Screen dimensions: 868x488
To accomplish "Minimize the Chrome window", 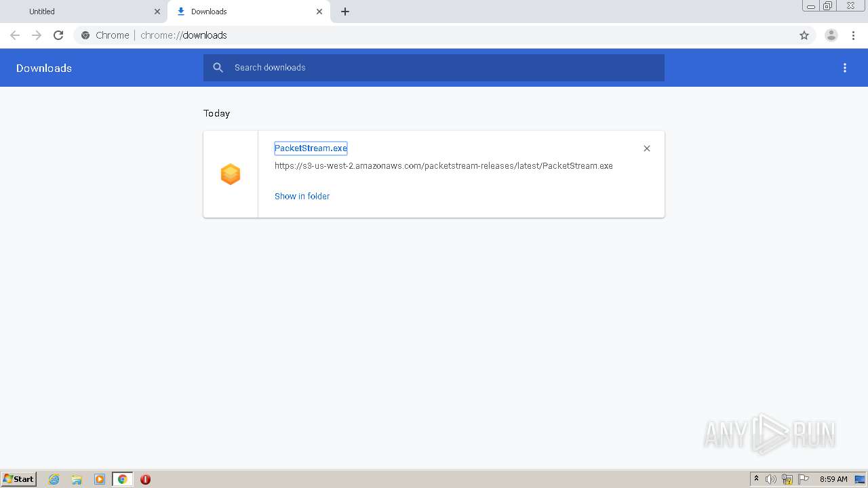I will 811,6.
